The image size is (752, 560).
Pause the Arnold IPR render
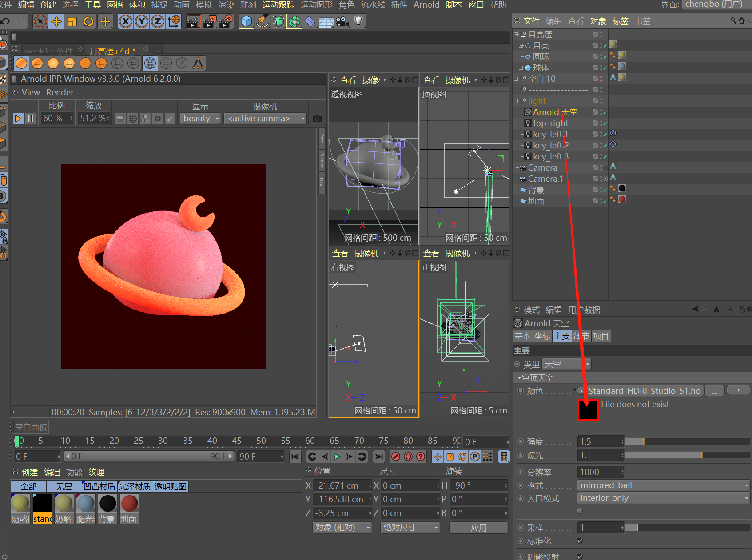coord(31,119)
